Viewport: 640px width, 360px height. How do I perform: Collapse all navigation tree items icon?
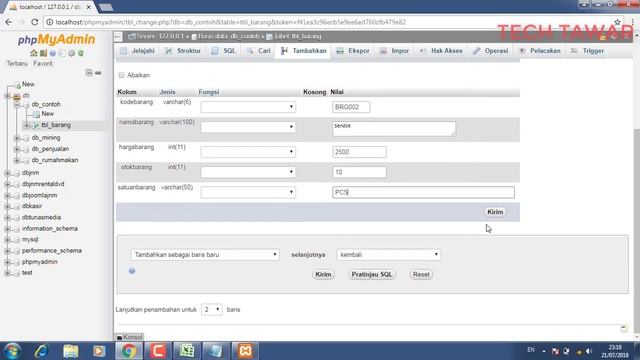(x=89, y=73)
